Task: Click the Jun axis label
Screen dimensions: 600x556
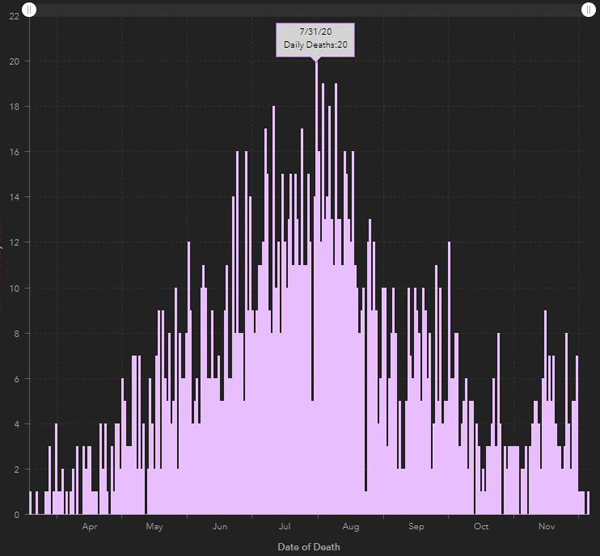Action: pos(220,527)
